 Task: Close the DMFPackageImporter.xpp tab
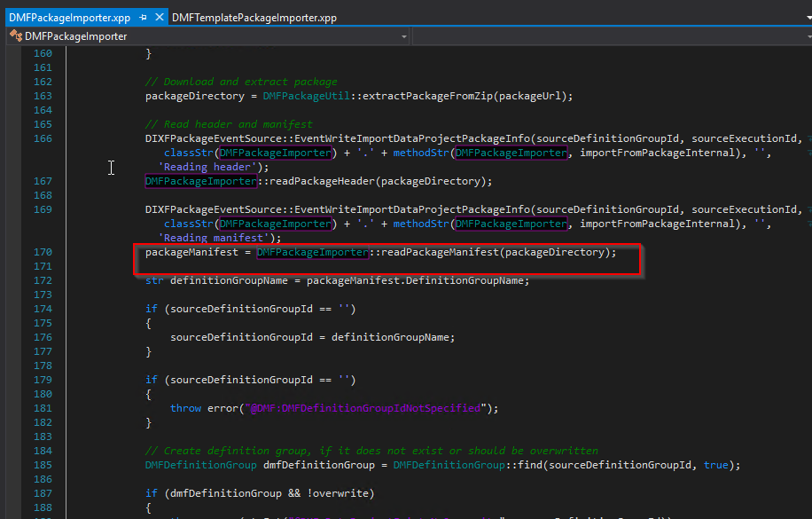click(158, 16)
